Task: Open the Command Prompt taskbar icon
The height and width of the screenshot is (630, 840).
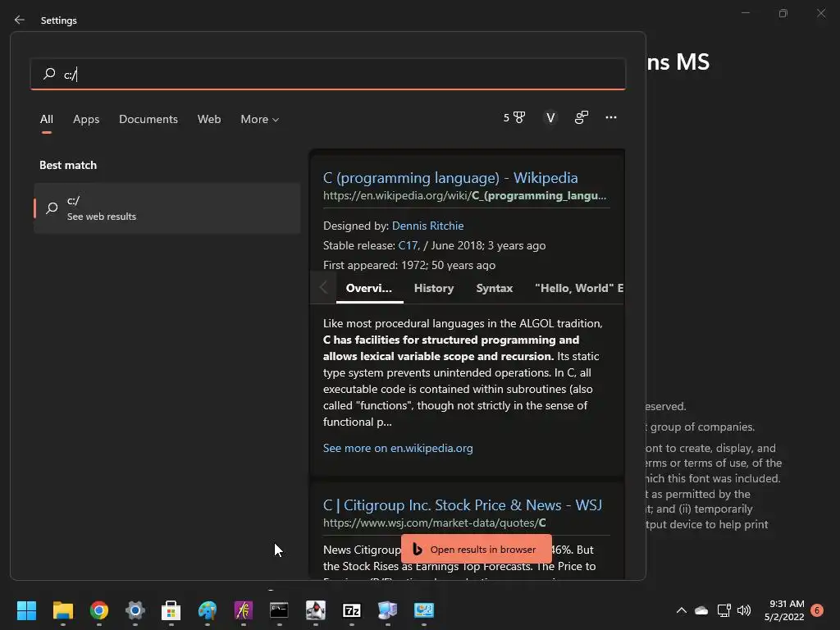Action: pos(279,610)
